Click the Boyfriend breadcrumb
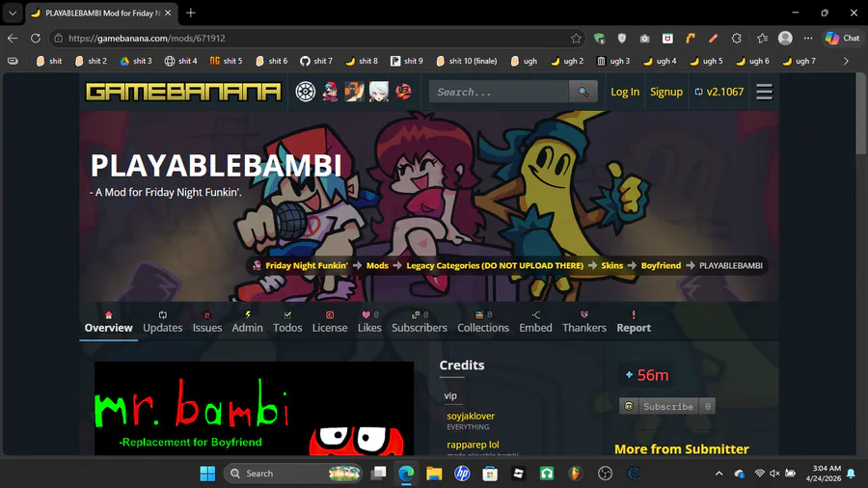 tap(661, 265)
